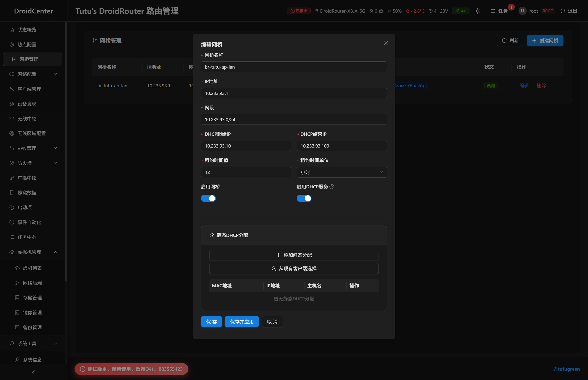Click the pin icon beside static DHCP heading
Screen dimensions: 588x380
(212, 235)
